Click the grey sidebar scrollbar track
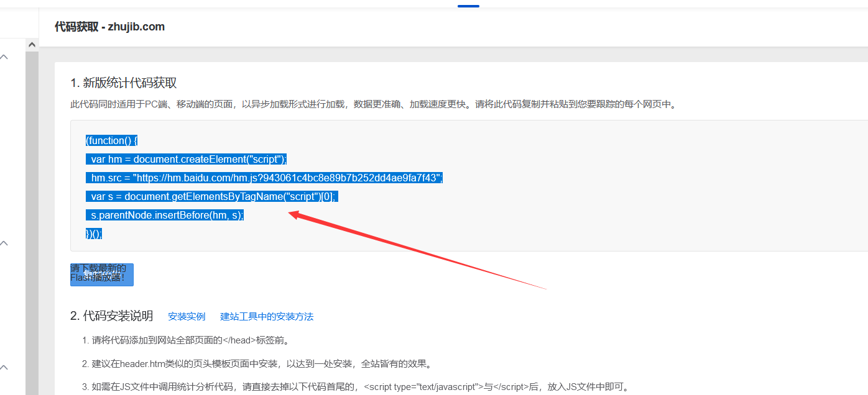This screenshot has width=868, height=395. click(x=32, y=224)
